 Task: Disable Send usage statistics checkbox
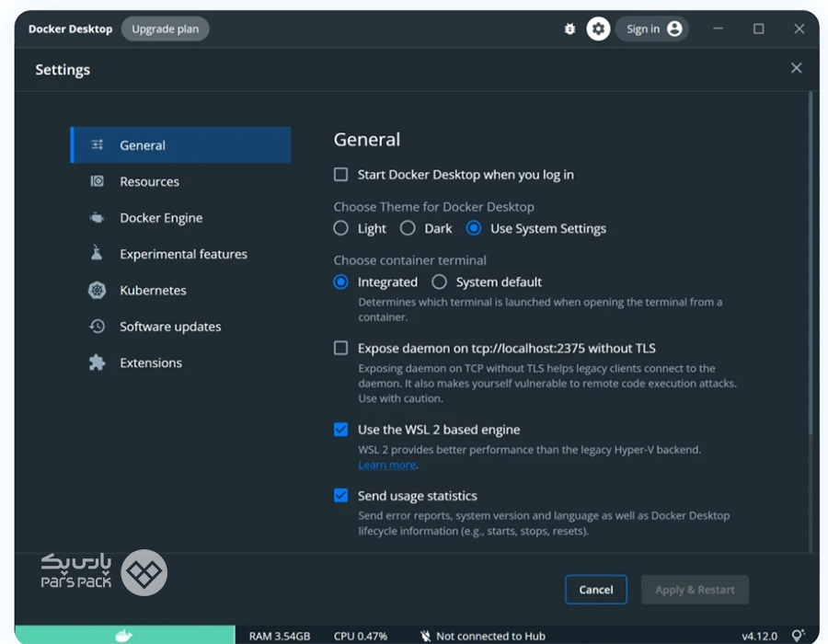[x=341, y=496]
